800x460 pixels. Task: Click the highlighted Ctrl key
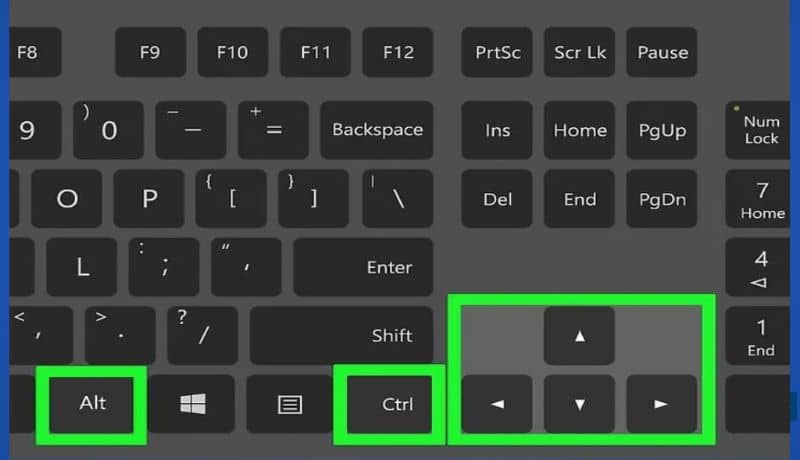390,404
